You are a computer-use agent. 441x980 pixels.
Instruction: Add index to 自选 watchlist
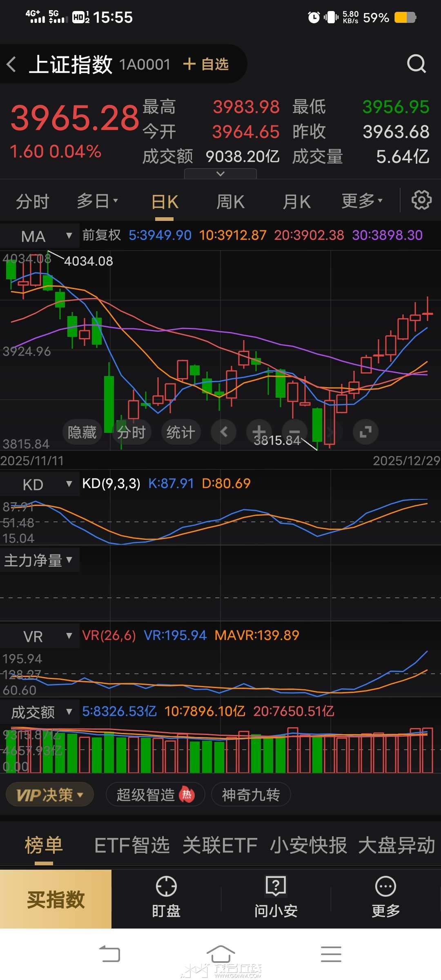tap(206, 64)
